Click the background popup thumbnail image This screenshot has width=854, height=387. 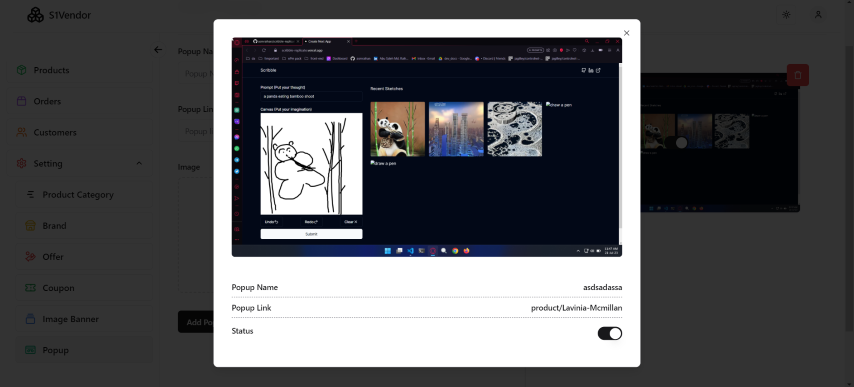click(719, 143)
